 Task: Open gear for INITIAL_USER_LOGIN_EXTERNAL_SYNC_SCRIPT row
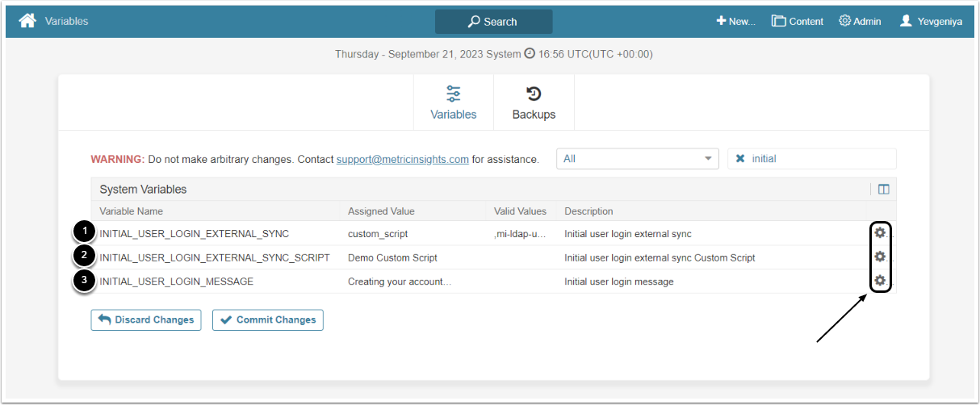click(880, 257)
